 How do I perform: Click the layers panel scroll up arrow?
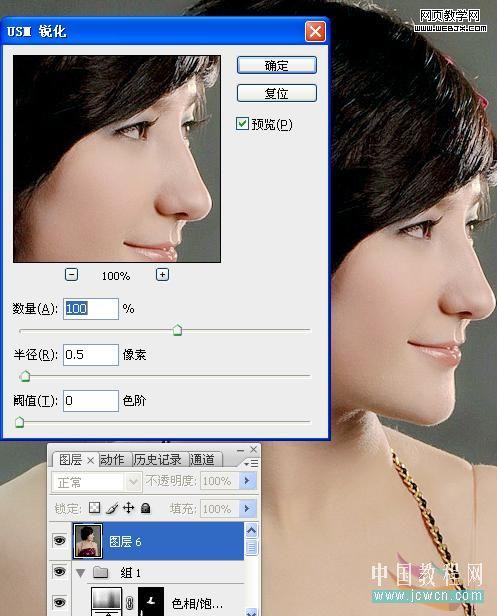pos(251,531)
